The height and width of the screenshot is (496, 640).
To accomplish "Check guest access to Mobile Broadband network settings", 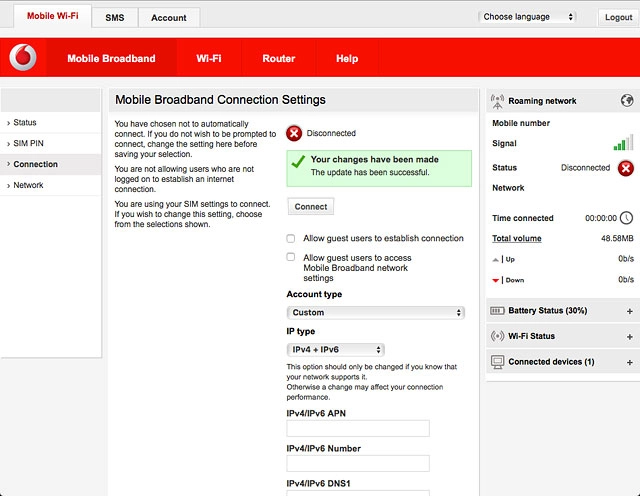I will click(x=291, y=257).
